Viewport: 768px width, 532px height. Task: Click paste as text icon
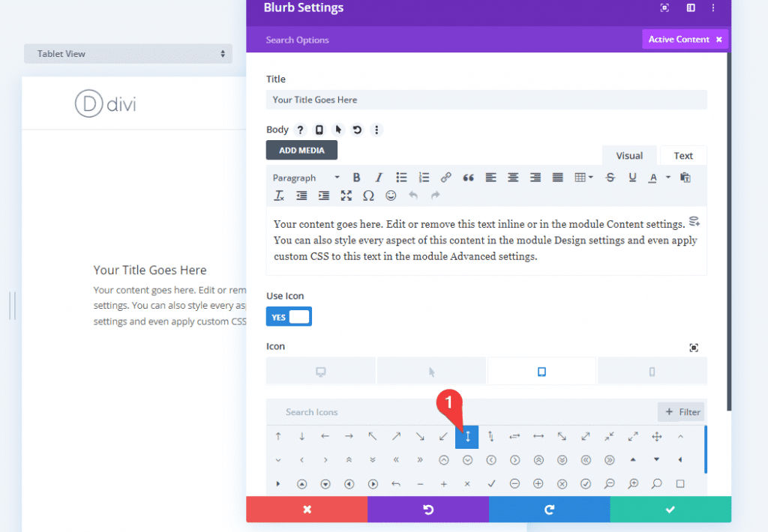coord(685,178)
